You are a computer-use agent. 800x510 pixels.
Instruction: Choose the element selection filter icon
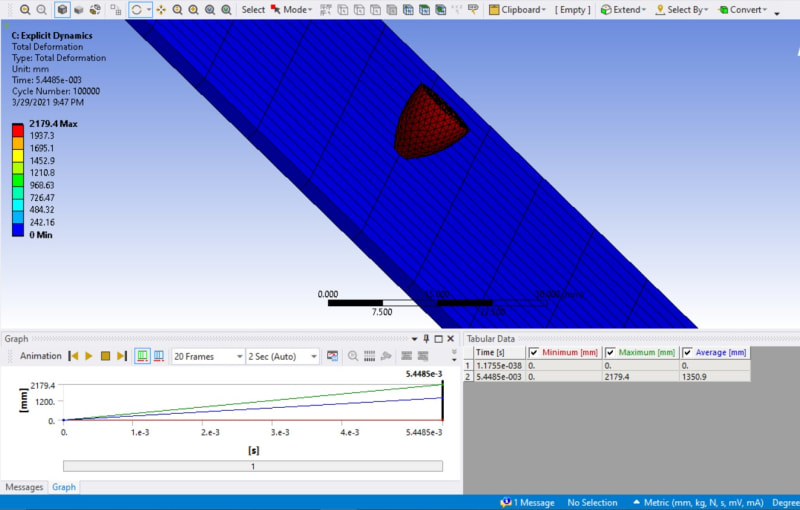point(441,9)
